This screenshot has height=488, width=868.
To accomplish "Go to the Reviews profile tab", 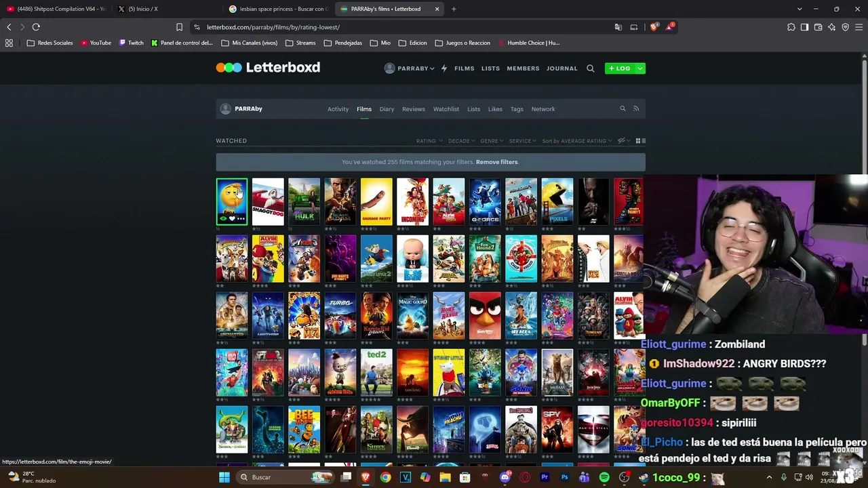I will click(414, 109).
